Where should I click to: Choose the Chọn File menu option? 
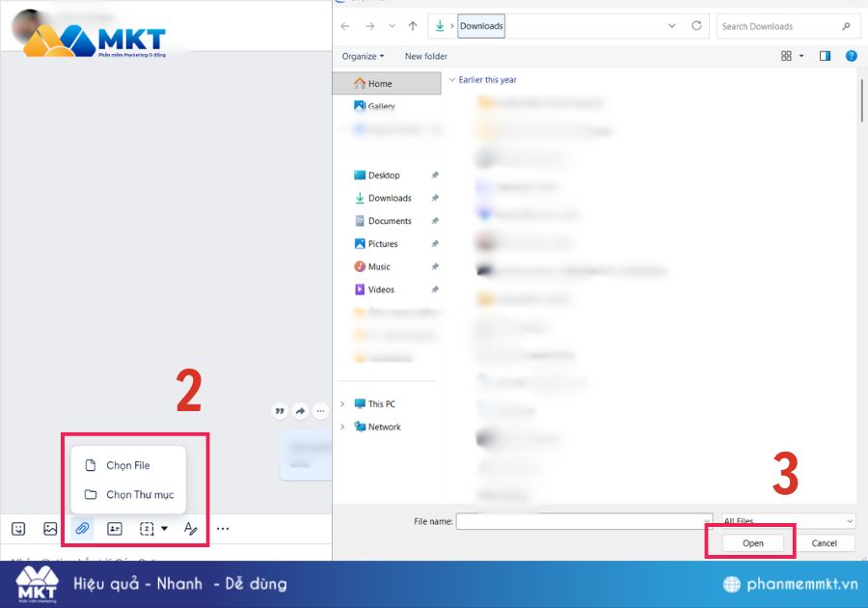[x=127, y=465]
